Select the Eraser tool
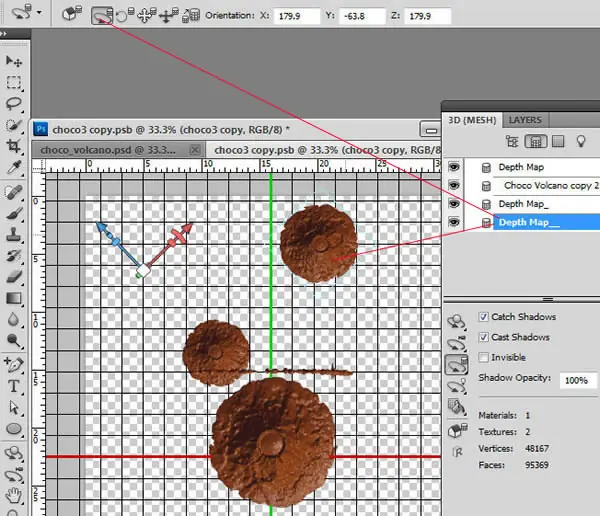 click(x=13, y=276)
